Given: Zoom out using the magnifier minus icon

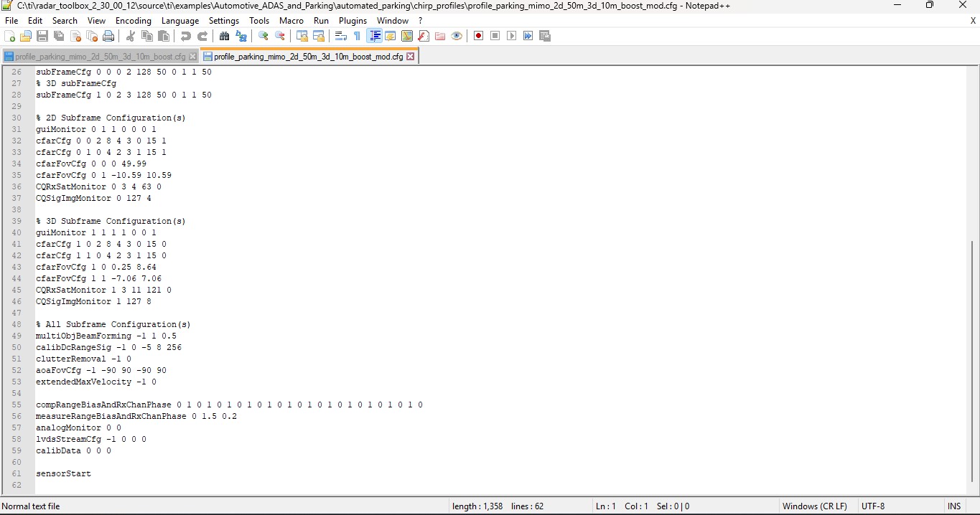Looking at the screenshot, I should tap(280, 36).
